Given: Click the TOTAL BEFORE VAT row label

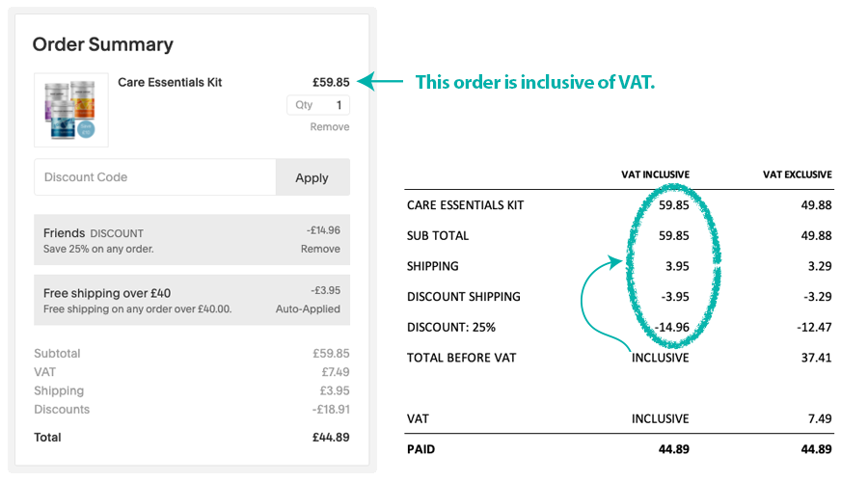Looking at the screenshot, I should click(x=462, y=358).
